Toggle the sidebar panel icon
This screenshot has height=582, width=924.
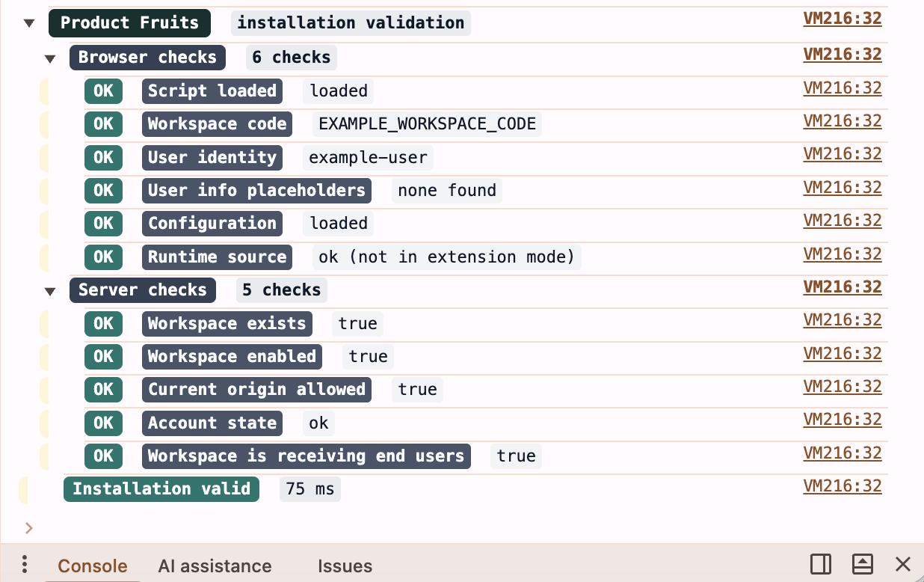coord(820,564)
